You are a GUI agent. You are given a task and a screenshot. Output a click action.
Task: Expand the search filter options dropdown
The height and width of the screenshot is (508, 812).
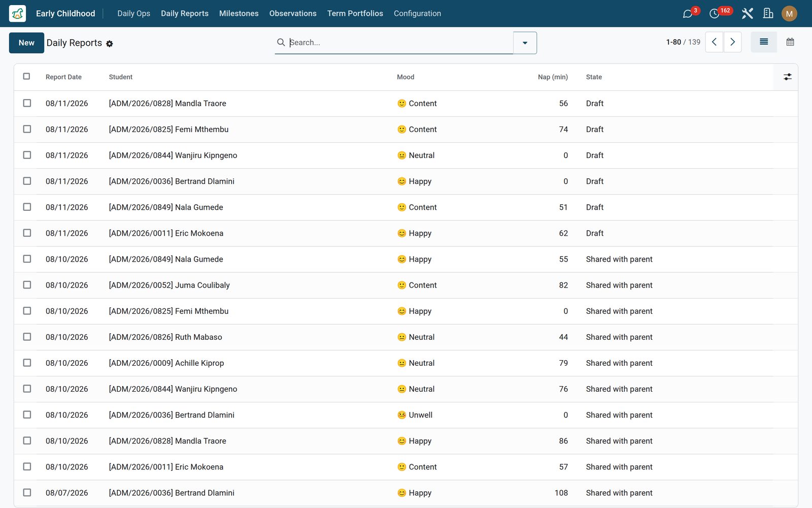525,43
